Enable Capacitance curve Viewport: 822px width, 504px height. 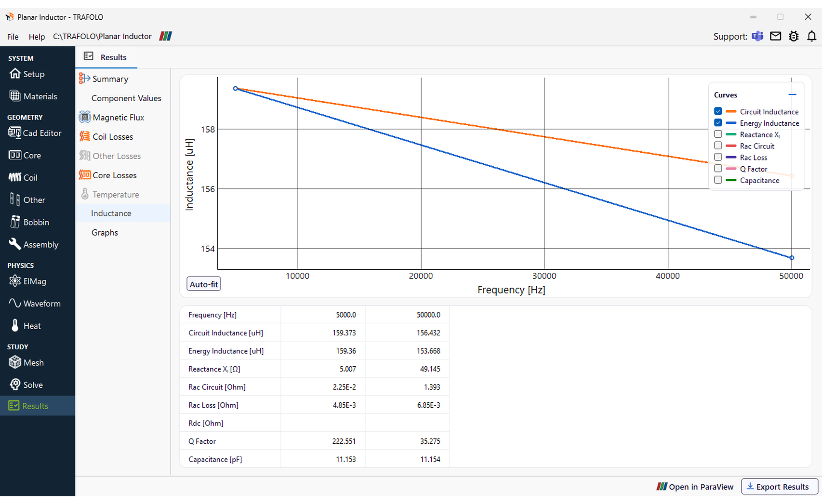(718, 180)
